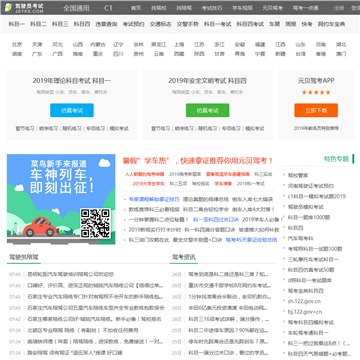Choose 北京 from the province list
Screen dimensions: 360x360
click(17, 44)
